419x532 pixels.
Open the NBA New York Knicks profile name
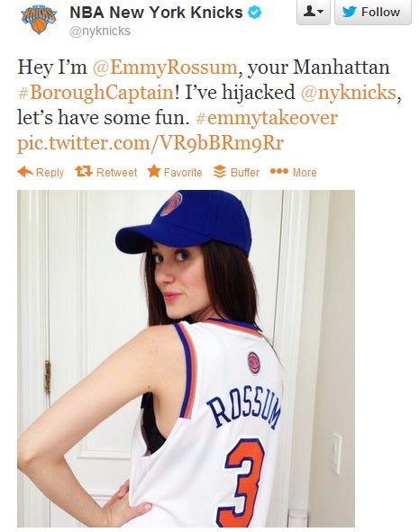tap(156, 13)
